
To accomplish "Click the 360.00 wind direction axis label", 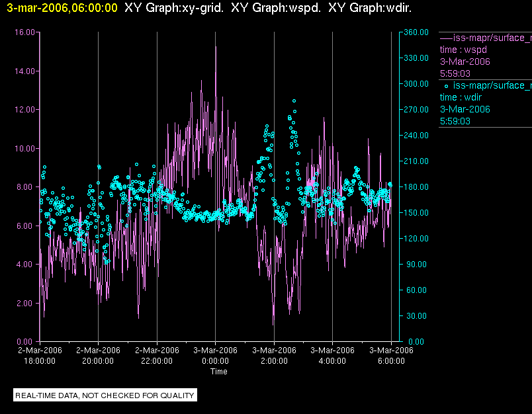I will (x=416, y=32).
